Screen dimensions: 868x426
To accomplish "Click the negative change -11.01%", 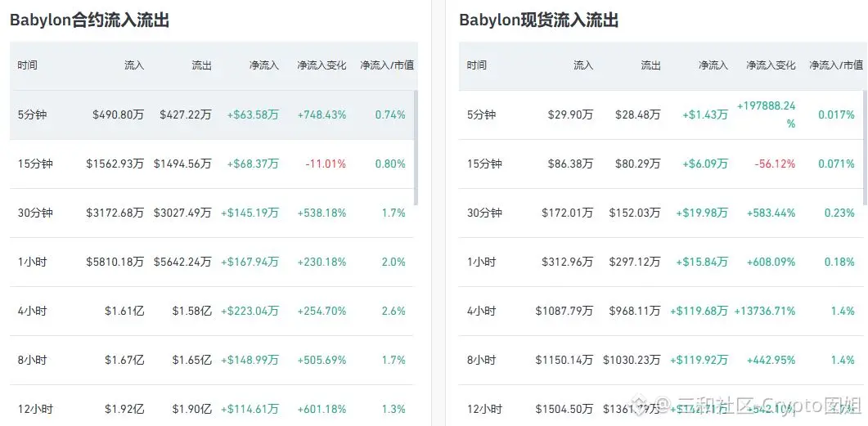I will pyautogui.click(x=326, y=164).
